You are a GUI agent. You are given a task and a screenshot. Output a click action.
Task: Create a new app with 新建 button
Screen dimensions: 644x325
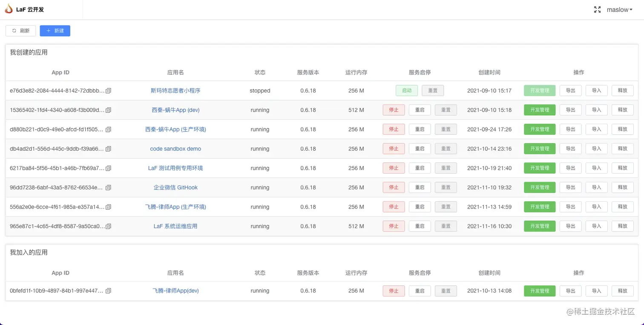coord(55,31)
